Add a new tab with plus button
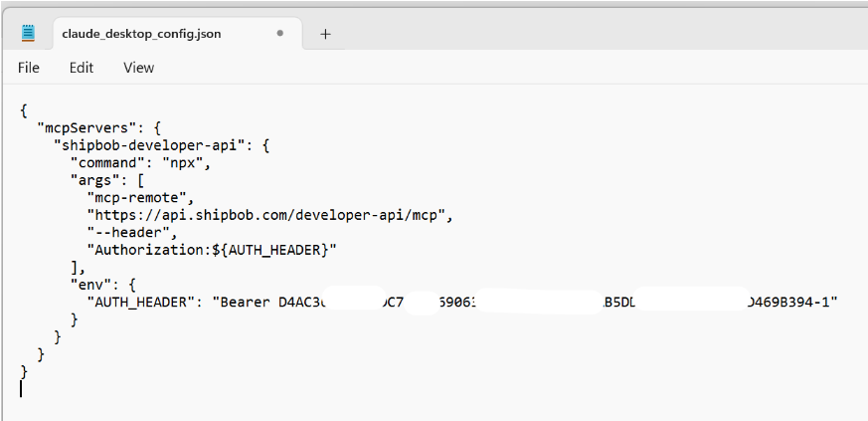The image size is (868, 421). pos(325,34)
